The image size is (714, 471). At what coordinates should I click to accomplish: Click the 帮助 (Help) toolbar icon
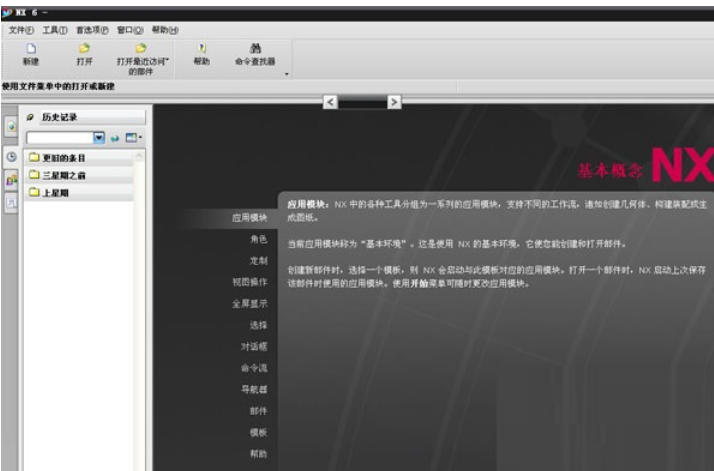click(x=202, y=54)
